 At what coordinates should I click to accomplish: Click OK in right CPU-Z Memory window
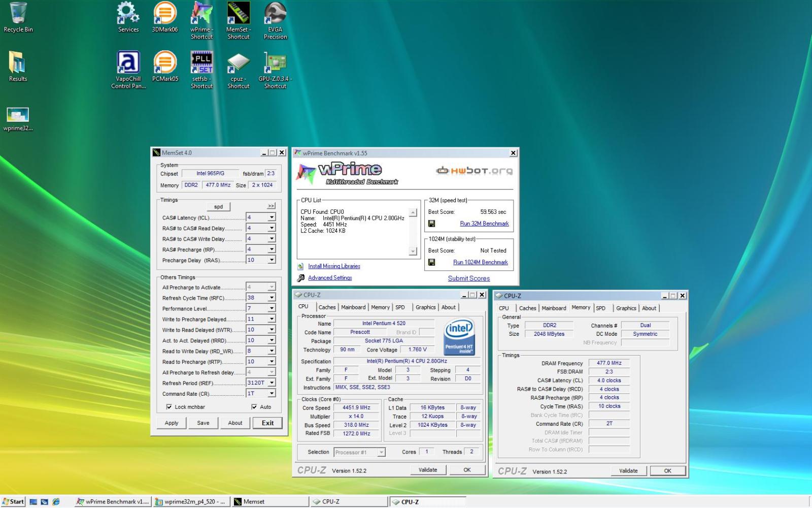coord(667,471)
